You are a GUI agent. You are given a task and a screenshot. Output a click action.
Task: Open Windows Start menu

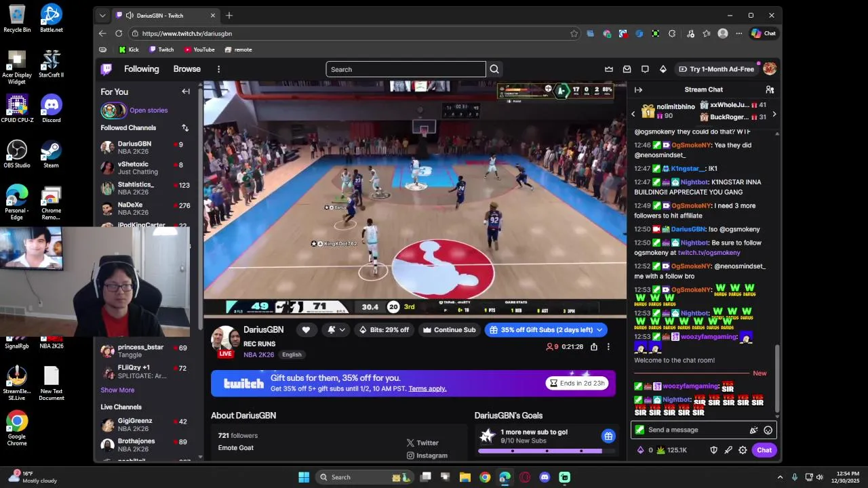[304, 477]
